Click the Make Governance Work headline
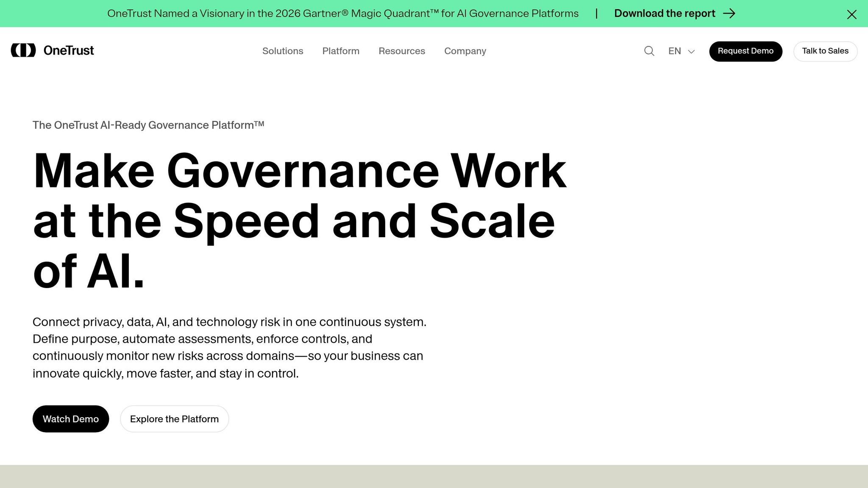The image size is (868, 488). (x=300, y=221)
